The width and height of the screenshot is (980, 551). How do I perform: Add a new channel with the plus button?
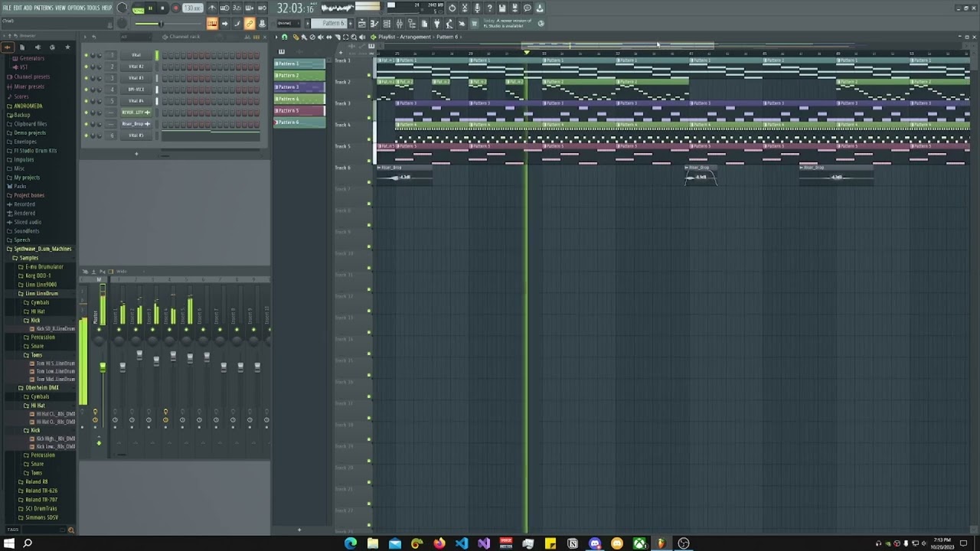click(136, 154)
